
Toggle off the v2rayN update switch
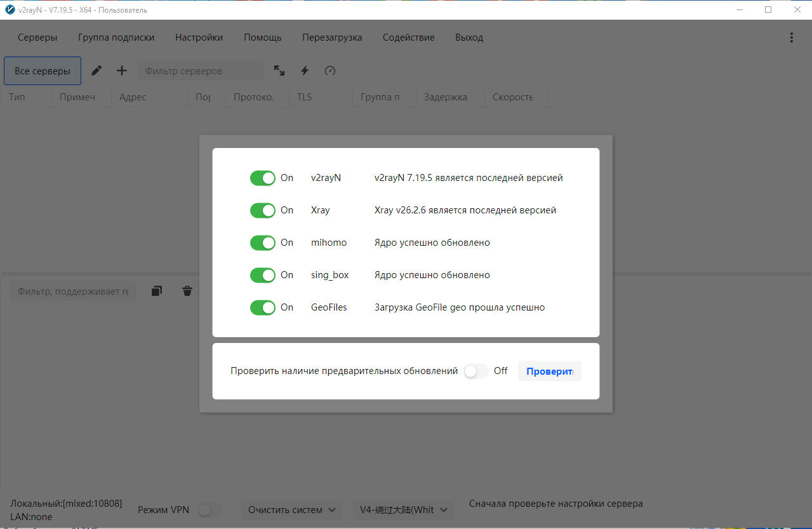coord(262,178)
